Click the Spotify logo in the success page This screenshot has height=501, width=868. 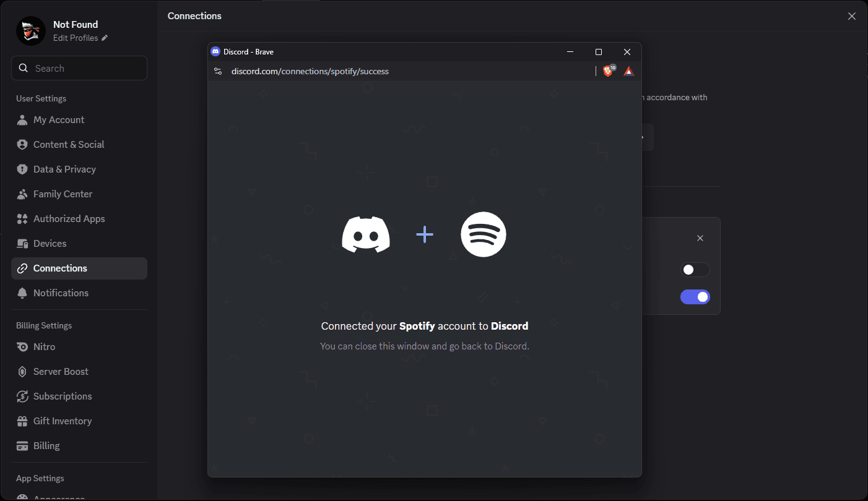tap(484, 234)
